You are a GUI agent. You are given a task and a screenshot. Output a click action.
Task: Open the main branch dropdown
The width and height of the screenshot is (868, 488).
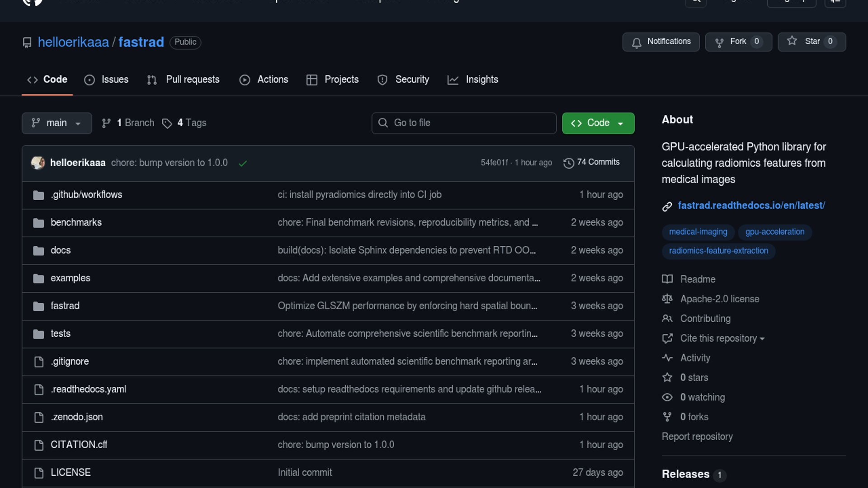pyautogui.click(x=57, y=123)
